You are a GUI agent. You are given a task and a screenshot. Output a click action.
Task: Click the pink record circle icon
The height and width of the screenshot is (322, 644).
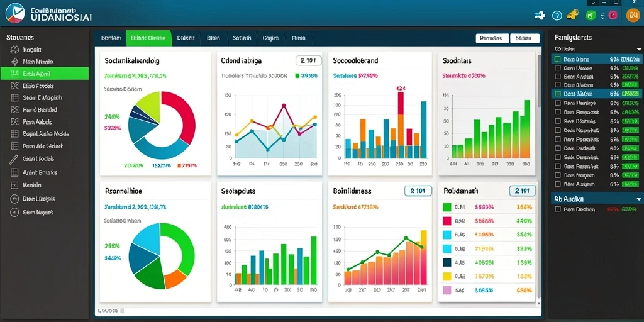coord(613,16)
